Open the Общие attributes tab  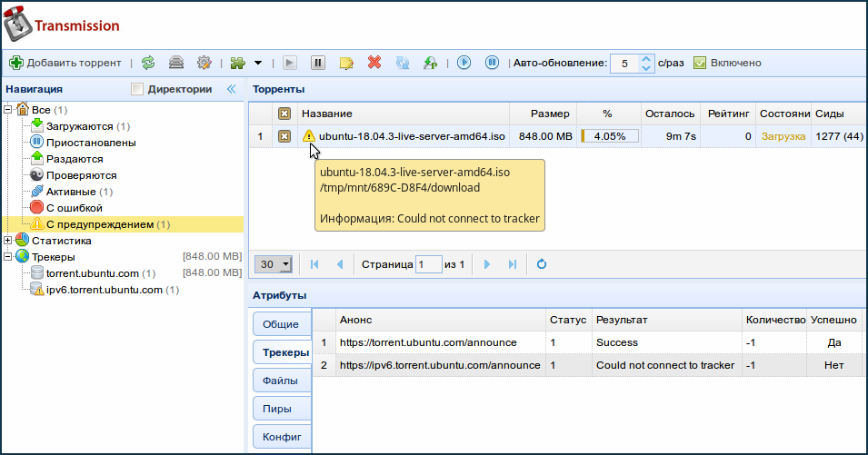(282, 324)
